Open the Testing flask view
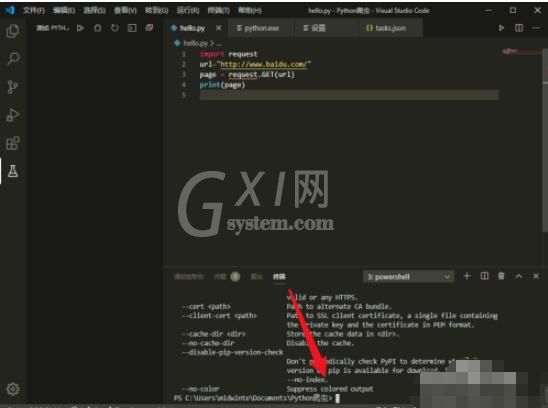This screenshot has width=548, height=408. pyautogui.click(x=13, y=171)
